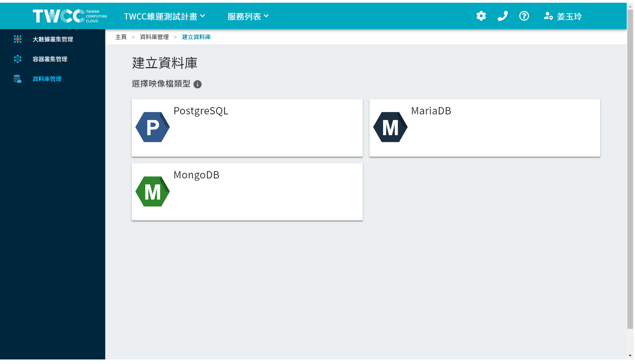
Task: Click the green MongoDB hexagon icon
Action: [153, 192]
